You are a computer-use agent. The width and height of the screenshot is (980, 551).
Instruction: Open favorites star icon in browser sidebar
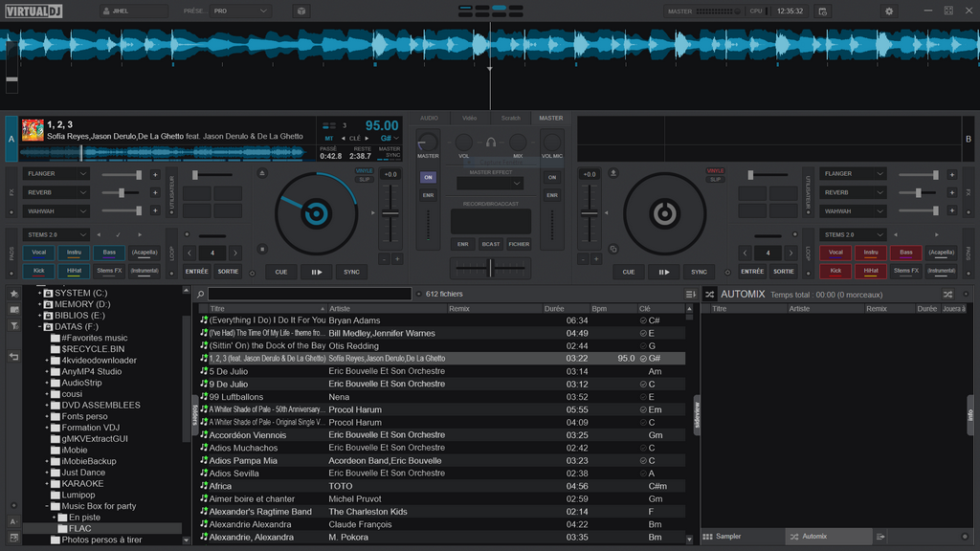(x=13, y=294)
